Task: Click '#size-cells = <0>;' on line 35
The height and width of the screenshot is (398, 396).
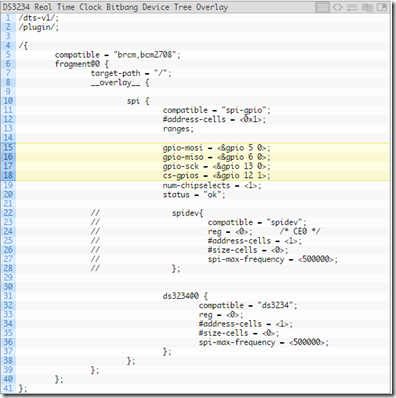Action: pos(239,333)
